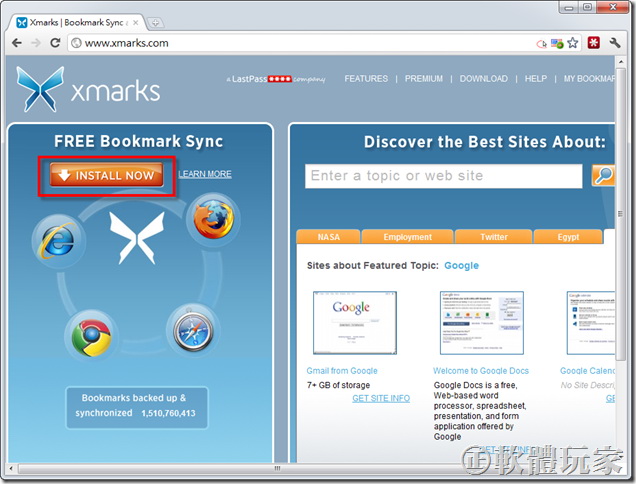Viewport: 636px width, 484px height.
Task: Click the Chrome browser icon
Action: (92, 338)
